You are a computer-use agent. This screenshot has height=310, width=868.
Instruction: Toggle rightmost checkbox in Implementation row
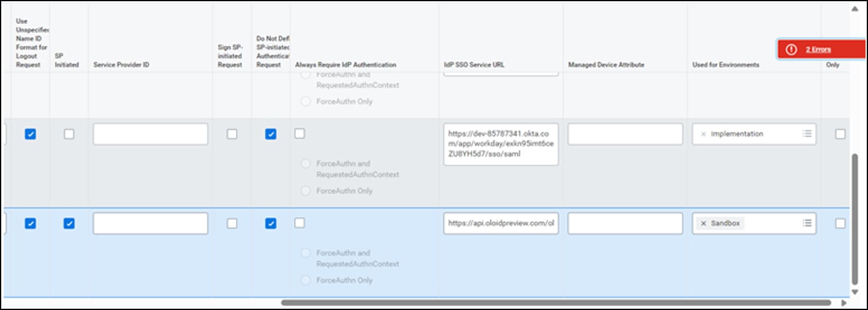(x=840, y=134)
